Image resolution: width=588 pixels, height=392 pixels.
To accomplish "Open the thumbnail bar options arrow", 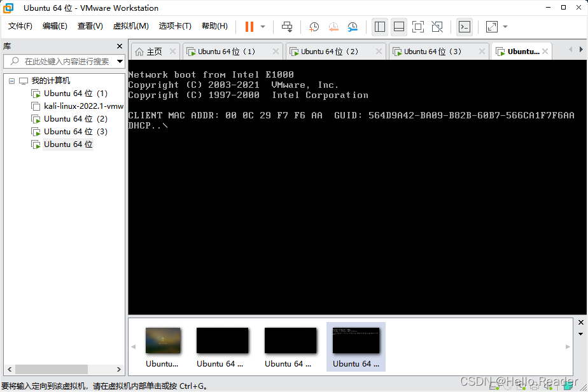I will pyautogui.click(x=581, y=334).
